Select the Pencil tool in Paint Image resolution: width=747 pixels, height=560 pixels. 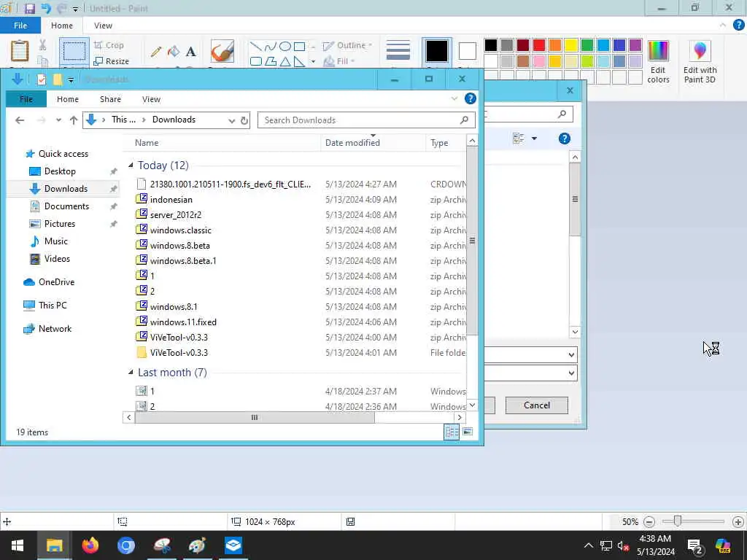coord(156,52)
